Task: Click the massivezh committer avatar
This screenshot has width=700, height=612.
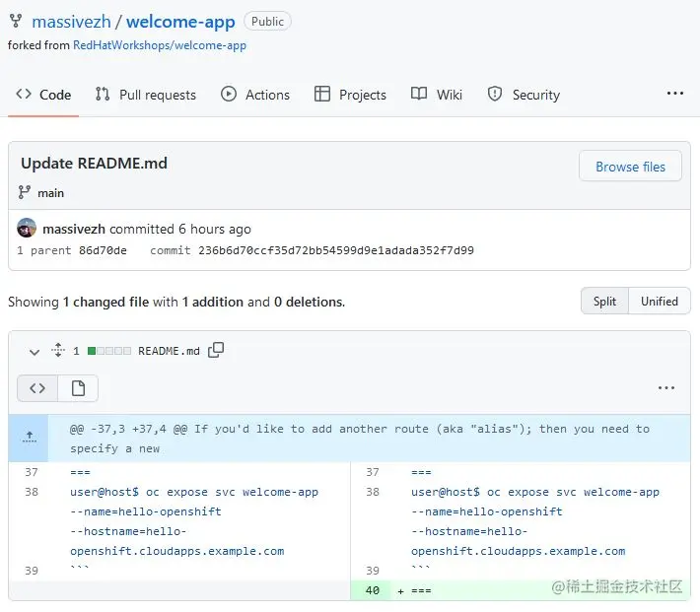Action: click(27, 228)
